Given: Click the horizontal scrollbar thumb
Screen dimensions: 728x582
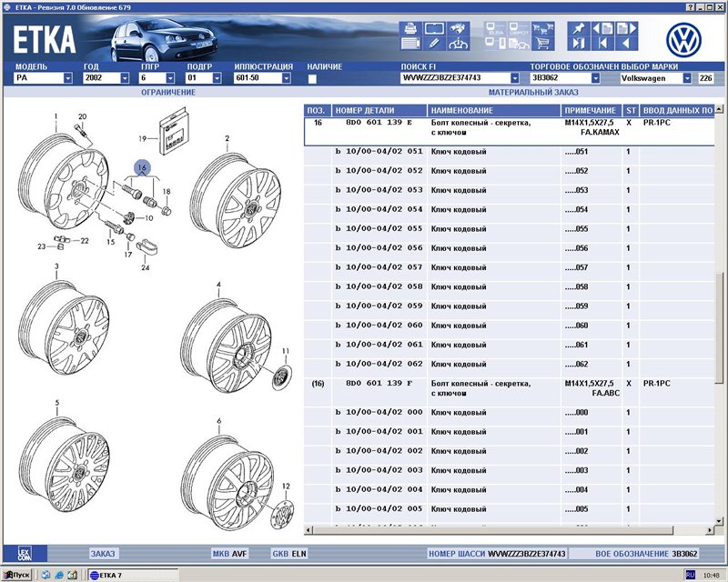Looking at the screenshot, I should 492,530.
